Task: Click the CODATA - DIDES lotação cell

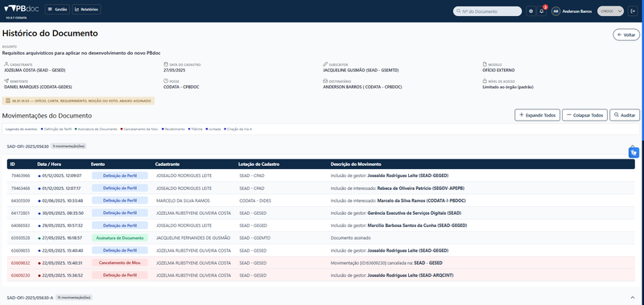Action: click(255, 200)
